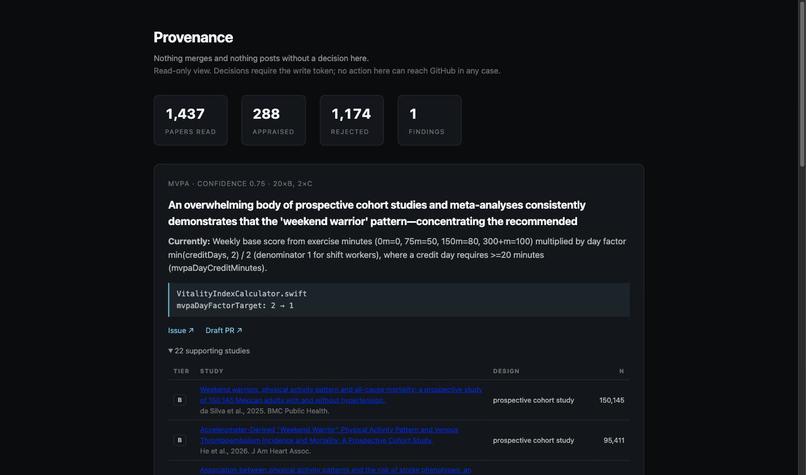Image resolution: width=806 pixels, height=475 pixels.
Task: Click prospective cohort study cell for da Silva
Action: point(534,400)
